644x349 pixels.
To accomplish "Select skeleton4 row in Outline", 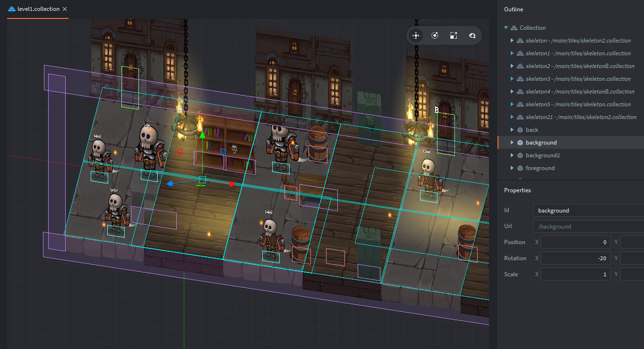I will (571, 92).
